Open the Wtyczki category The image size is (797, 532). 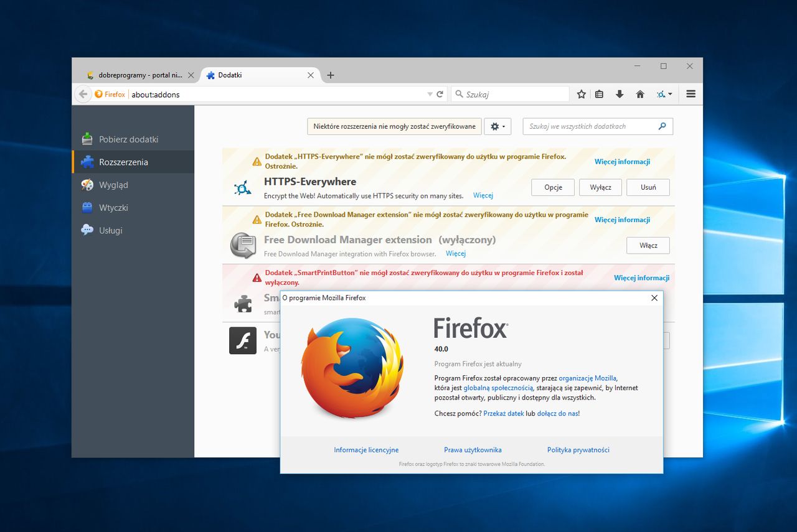(133, 208)
